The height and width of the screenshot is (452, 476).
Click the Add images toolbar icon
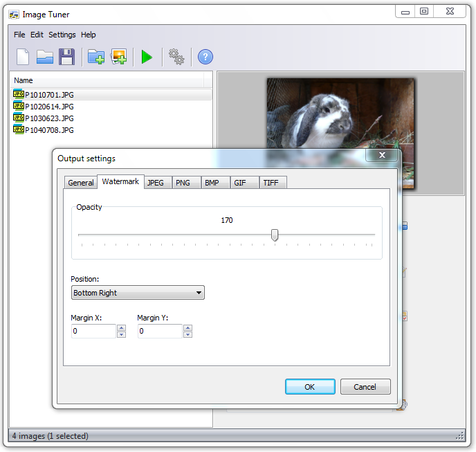119,57
